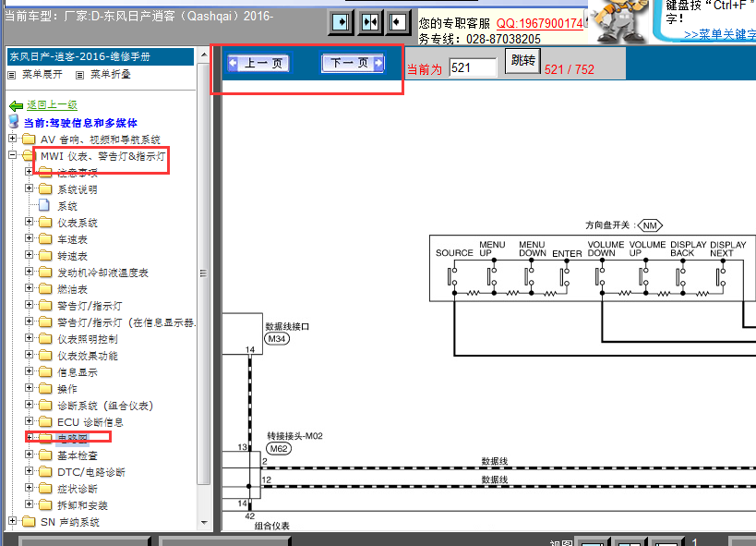Expand the 系统说明 folder
Screen dimensions: 756x546
coord(29,188)
